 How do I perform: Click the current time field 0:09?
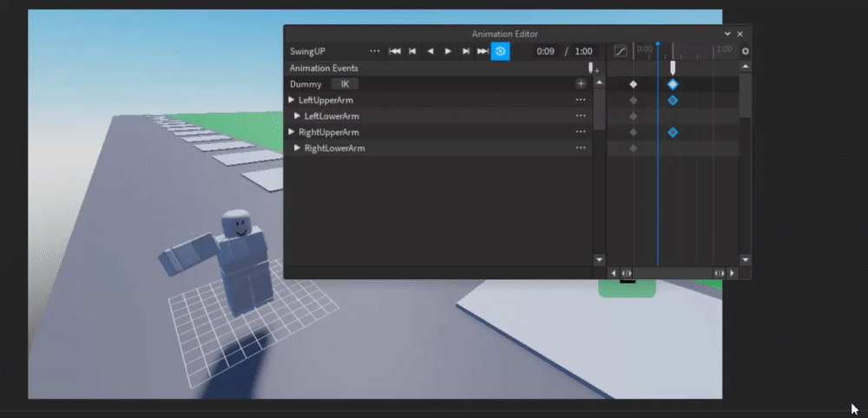coord(546,51)
